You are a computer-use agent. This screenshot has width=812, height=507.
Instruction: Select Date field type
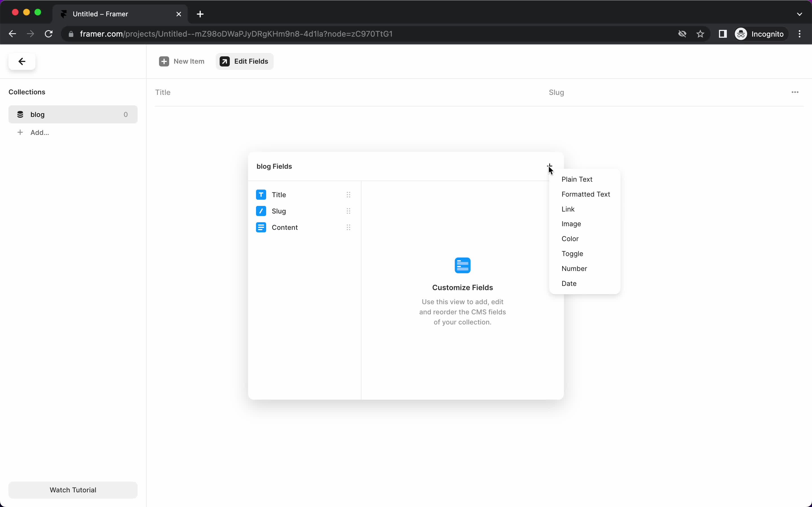point(569,283)
